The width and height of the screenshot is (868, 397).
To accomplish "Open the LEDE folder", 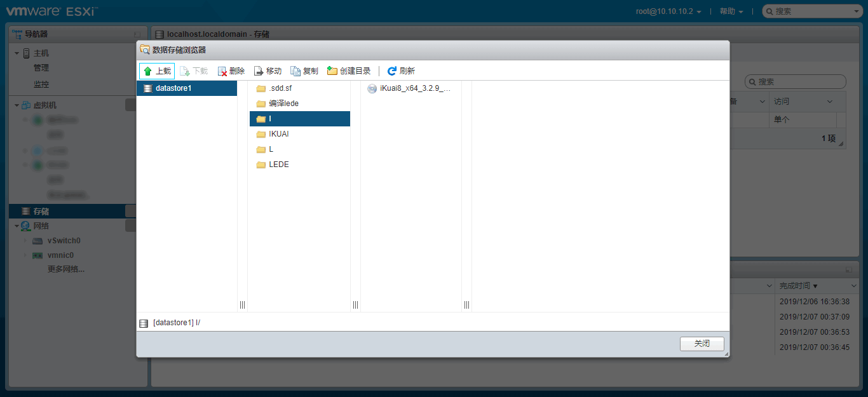I will [299, 165].
